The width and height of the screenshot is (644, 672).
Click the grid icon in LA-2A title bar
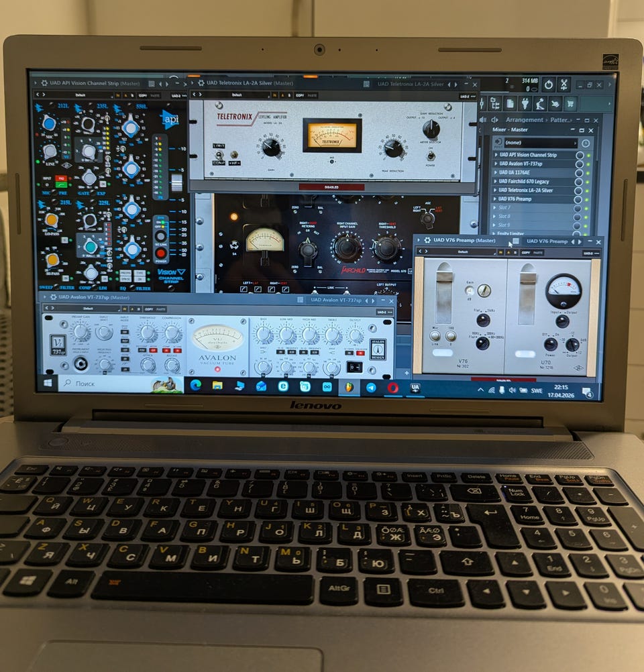click(366, 84)
